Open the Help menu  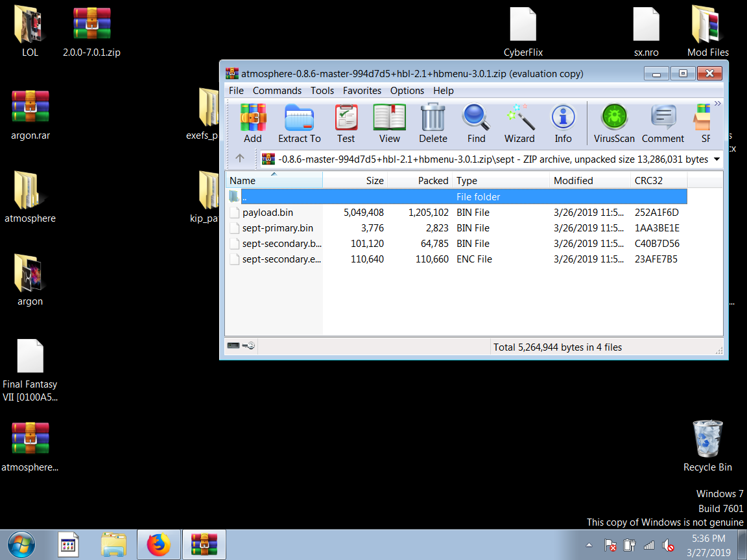(443, 91)
